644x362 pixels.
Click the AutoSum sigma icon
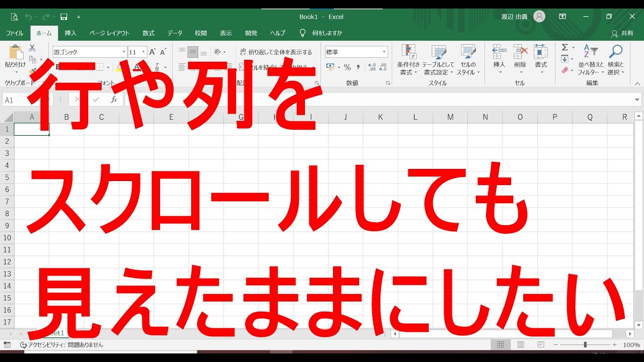565,47
